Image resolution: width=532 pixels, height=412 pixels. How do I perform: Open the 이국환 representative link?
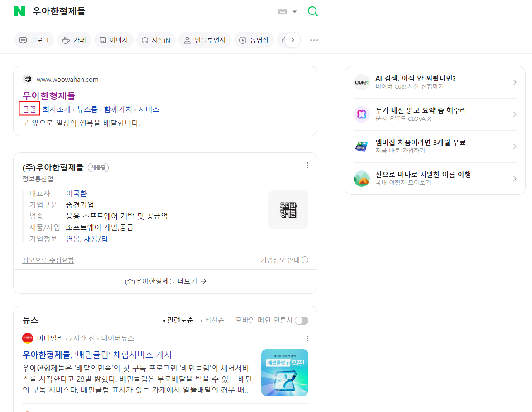click(77, 194)
